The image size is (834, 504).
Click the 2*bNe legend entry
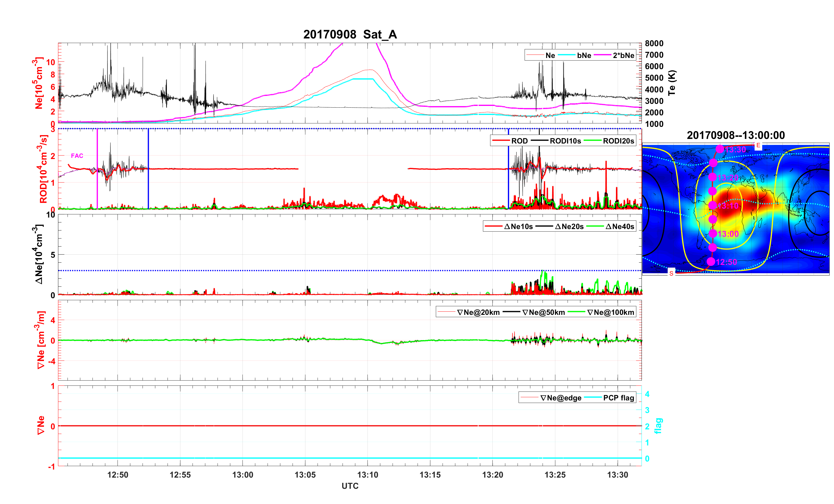(623, 55)
